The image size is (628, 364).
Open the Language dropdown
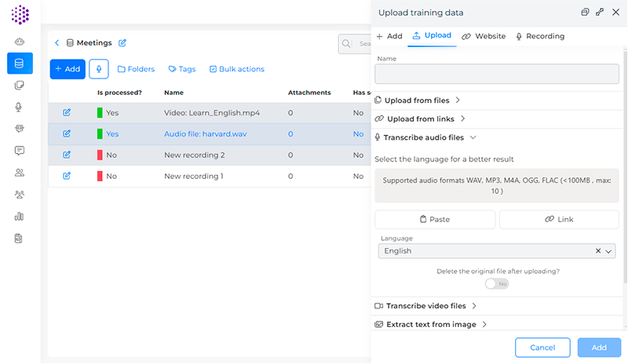click(608, 251)
